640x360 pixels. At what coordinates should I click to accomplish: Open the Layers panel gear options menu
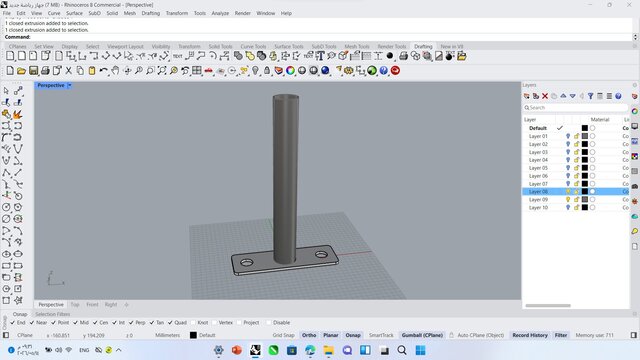635,85
